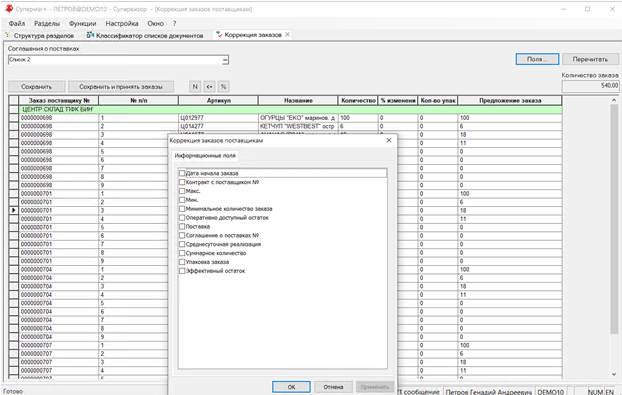Viewport: 622px width, 395px height.
Task: Open the Файл menu
Action: pos(17,23)
